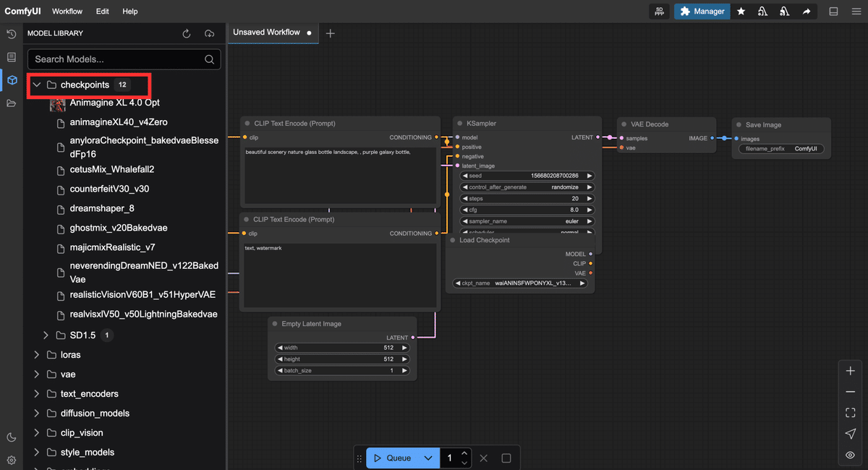Screen dimensions: 868x470
Task: Select the Animagine XL 4.0 Opt model
Action: tap(115, 103)
